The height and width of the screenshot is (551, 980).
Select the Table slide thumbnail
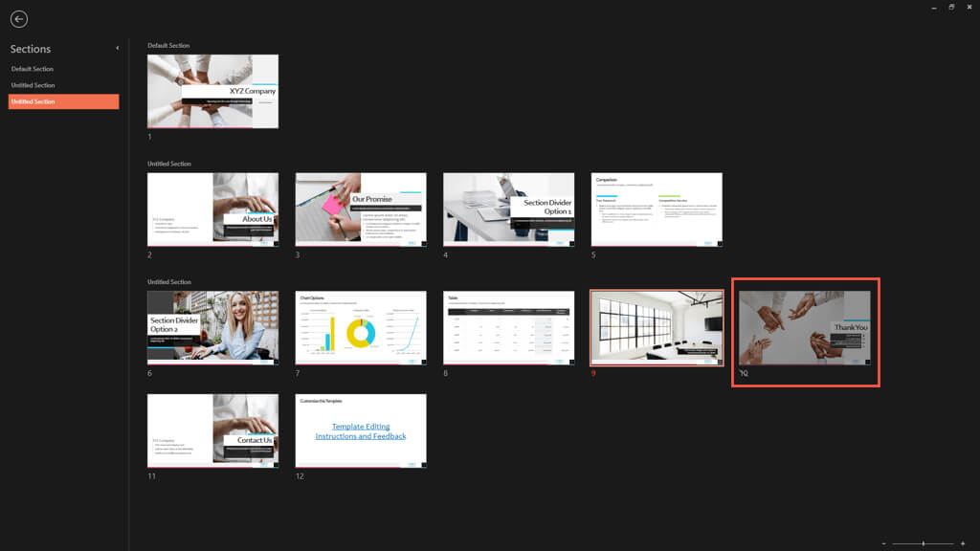[x=508, y=328]
